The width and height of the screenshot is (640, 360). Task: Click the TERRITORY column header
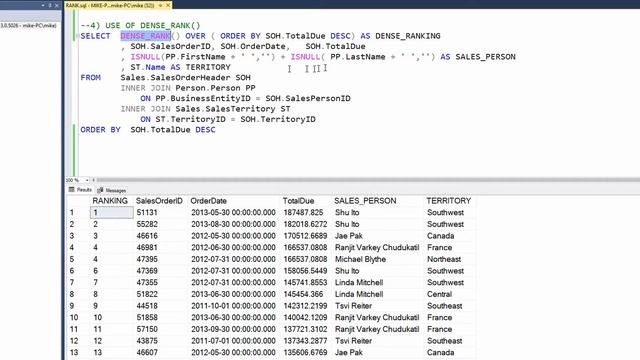coord(449,201)
